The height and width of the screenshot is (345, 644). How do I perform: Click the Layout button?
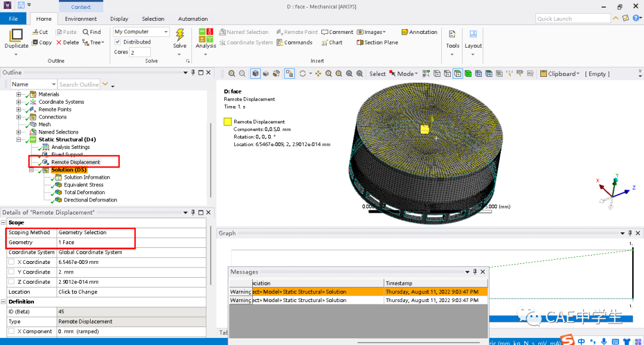click(473, 43)
